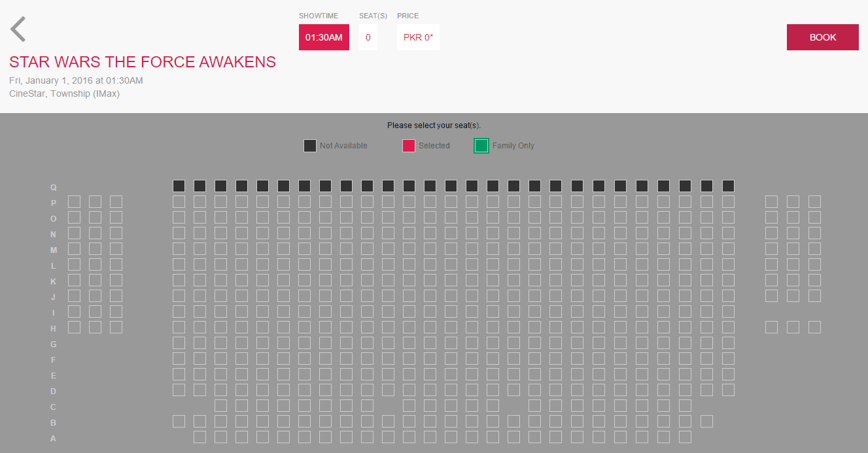This screenshot has height=453, width=868.
Task: Click the BOOK button
Action: pyautogui.click(x=822, y=37)
